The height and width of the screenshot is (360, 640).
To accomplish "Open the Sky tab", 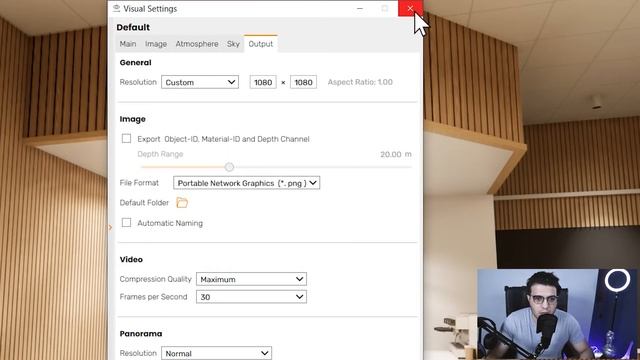I will 233,44.
